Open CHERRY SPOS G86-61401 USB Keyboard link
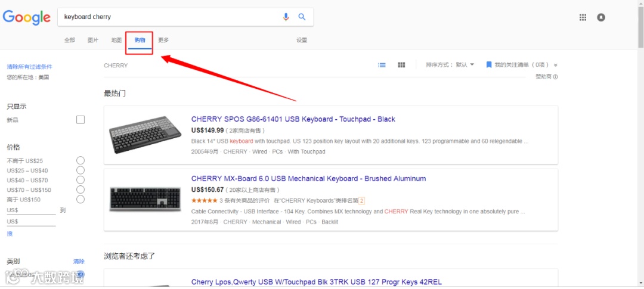 [293, 119]
